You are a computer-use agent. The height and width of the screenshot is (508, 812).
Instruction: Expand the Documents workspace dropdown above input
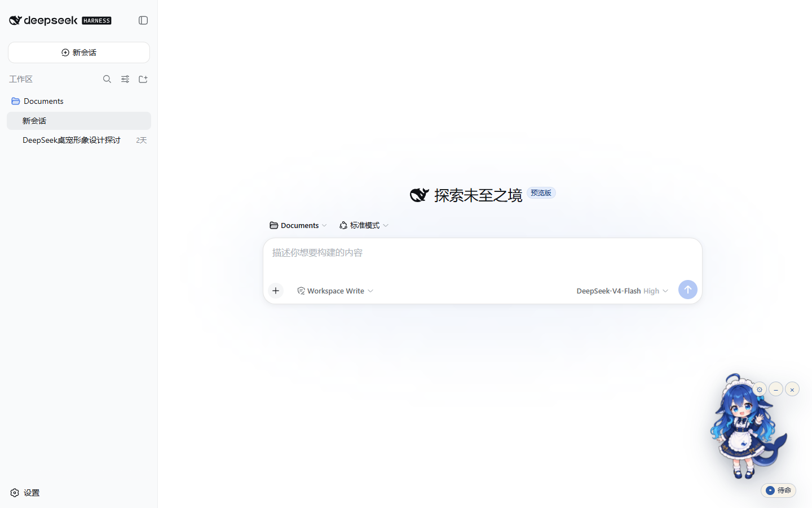pyautogui.click(x=298, y=225)
